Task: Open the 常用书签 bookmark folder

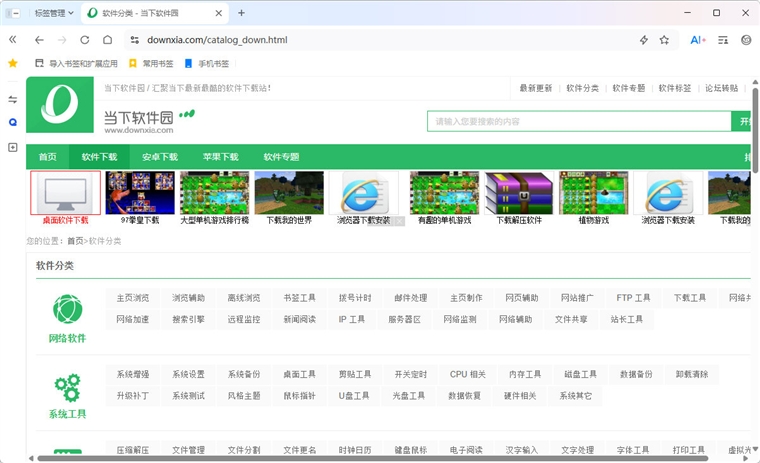Action: 151,63
